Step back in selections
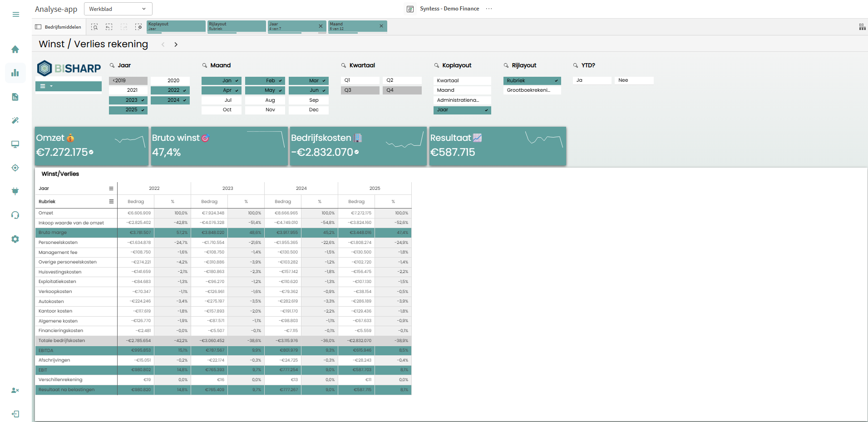This screenshot has width=868, height=422. click(109, 27)
